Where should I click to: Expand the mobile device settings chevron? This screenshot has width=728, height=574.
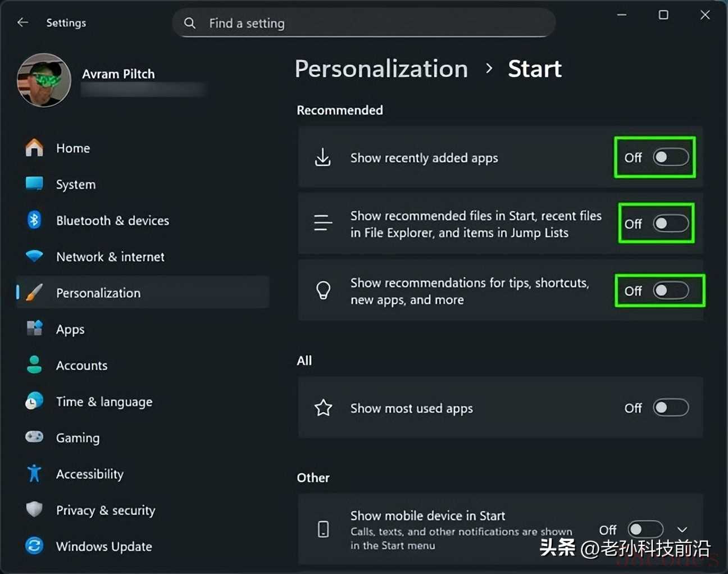pos(682,530)
